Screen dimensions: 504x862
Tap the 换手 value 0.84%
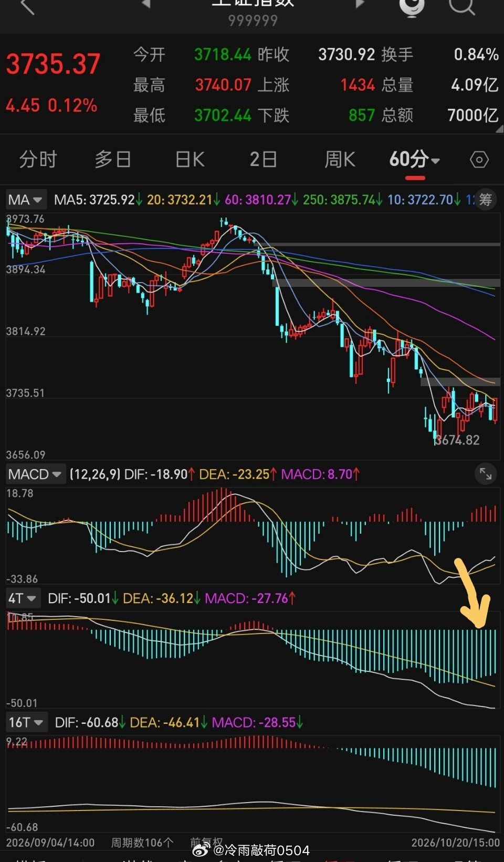coord(476,54)
